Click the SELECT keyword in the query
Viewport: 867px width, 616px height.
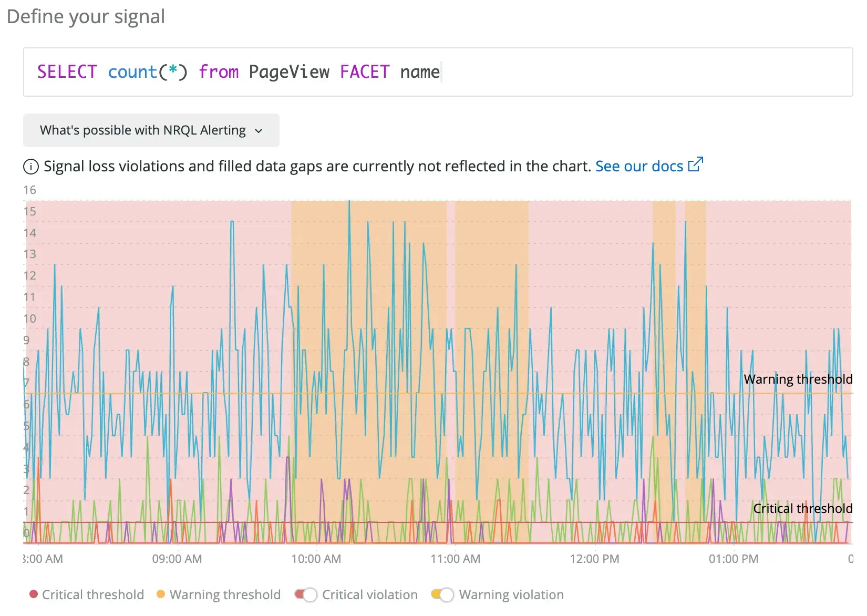67,72
